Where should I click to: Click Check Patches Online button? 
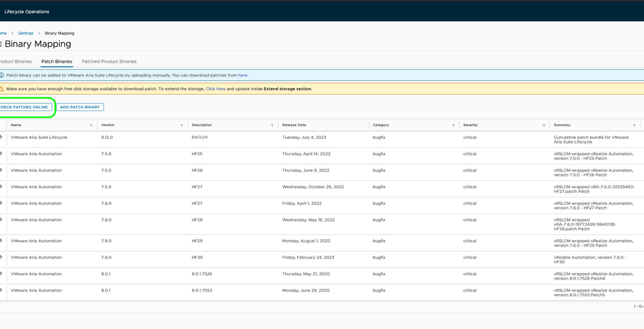coord(25,107)
